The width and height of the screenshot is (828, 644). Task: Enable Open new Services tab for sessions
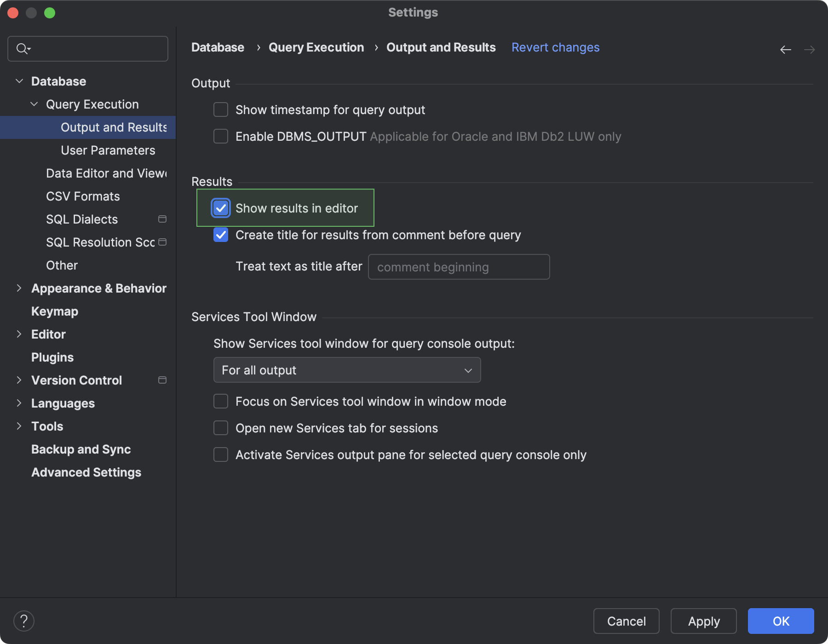221,428
